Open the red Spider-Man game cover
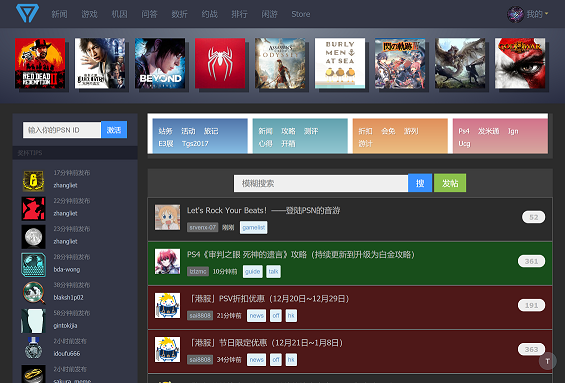The height and width of the screenshot is (383, 565). [220, 63]
